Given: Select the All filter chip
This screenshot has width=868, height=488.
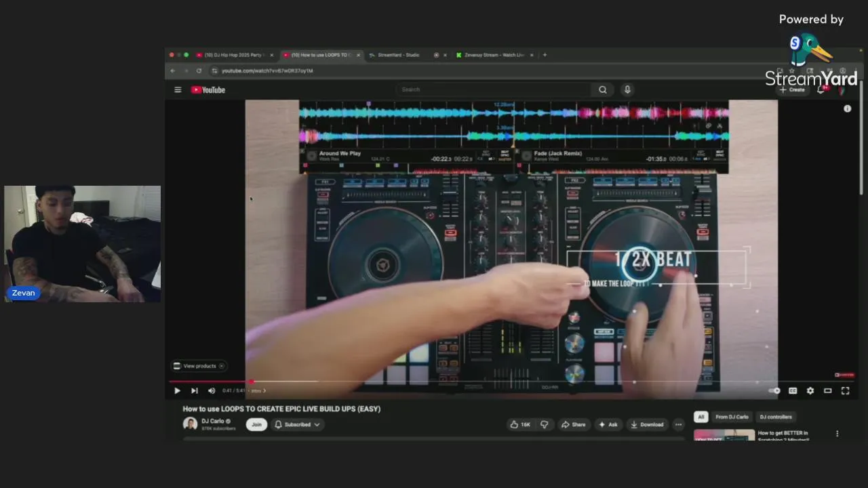Looking at the screenshot, I should coord(701,417).
